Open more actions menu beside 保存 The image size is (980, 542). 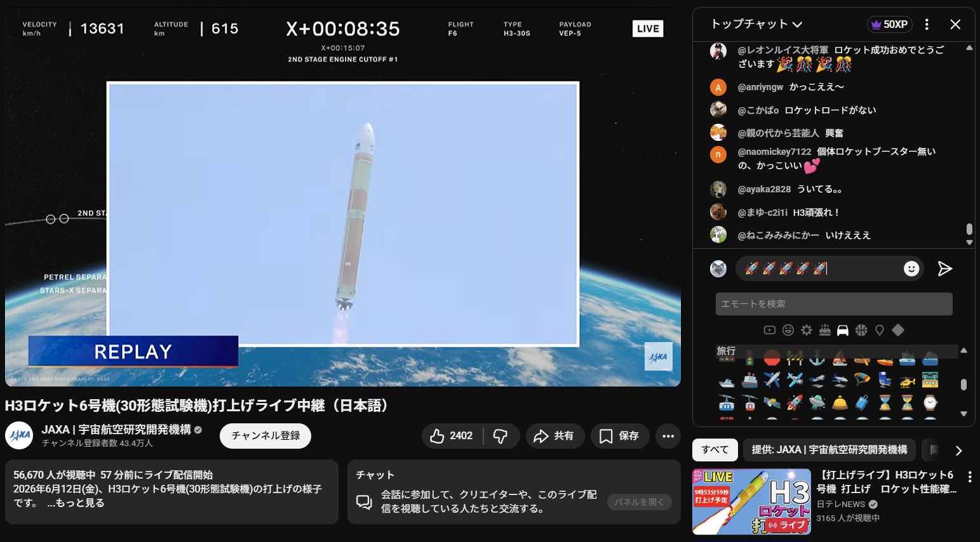click(x=668, y=436)
